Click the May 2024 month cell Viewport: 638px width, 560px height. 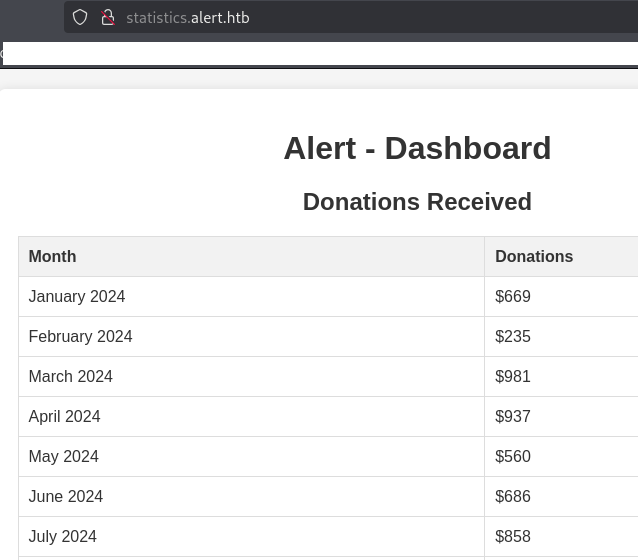point(63,456)
